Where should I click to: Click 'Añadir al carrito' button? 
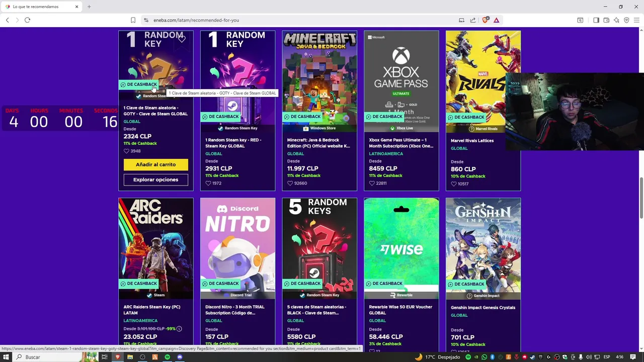click(x=156, y=164)
